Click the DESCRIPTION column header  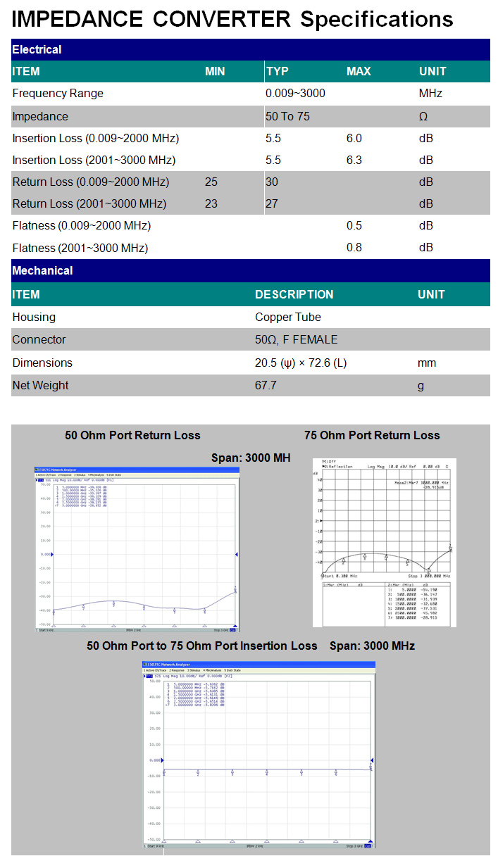[294, 294]
